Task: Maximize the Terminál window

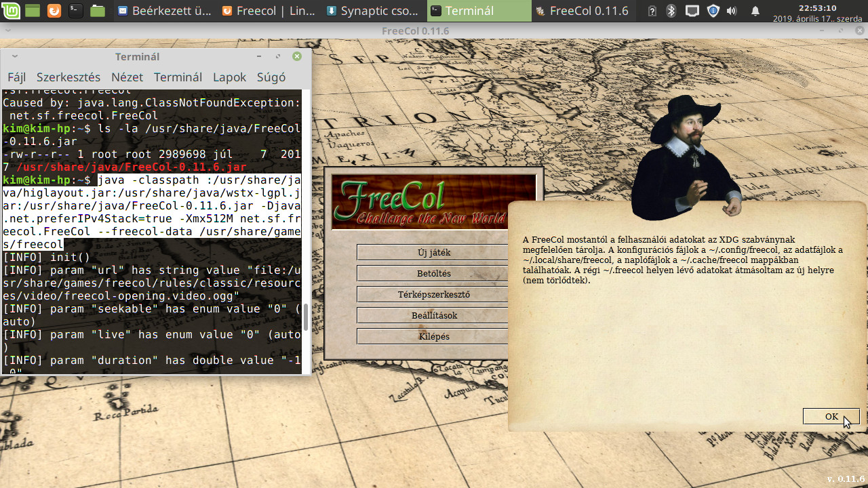Action: [278, 57]
